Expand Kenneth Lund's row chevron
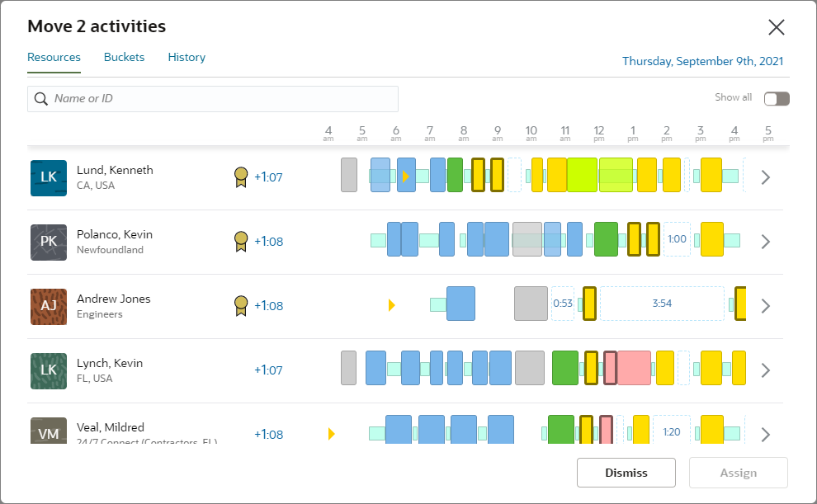 [x=765, y=177]
